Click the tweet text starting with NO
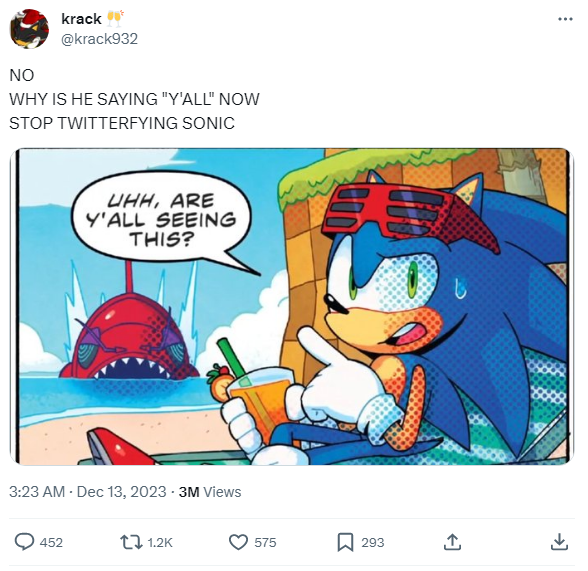 [134, 99]
